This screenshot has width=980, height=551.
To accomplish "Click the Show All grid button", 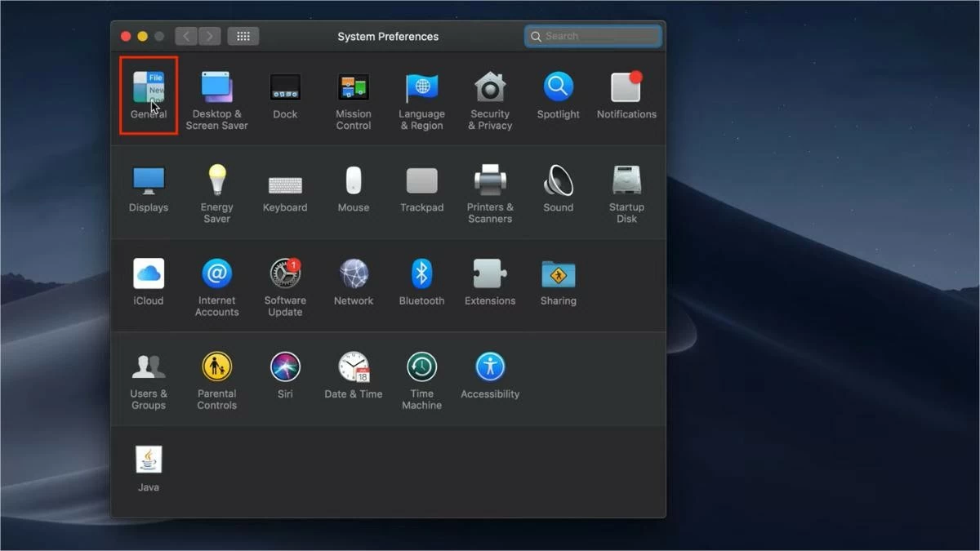I will click(x=243, y=36).
